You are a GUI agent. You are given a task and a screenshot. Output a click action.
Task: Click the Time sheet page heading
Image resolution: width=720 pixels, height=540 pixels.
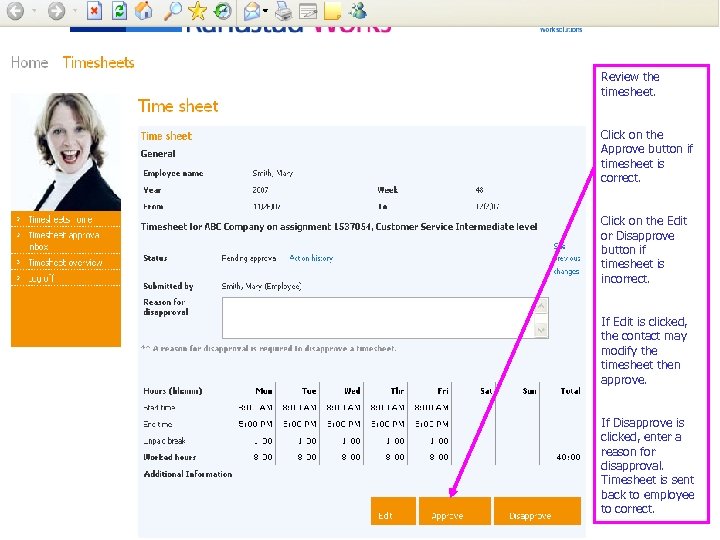(178, 106)
